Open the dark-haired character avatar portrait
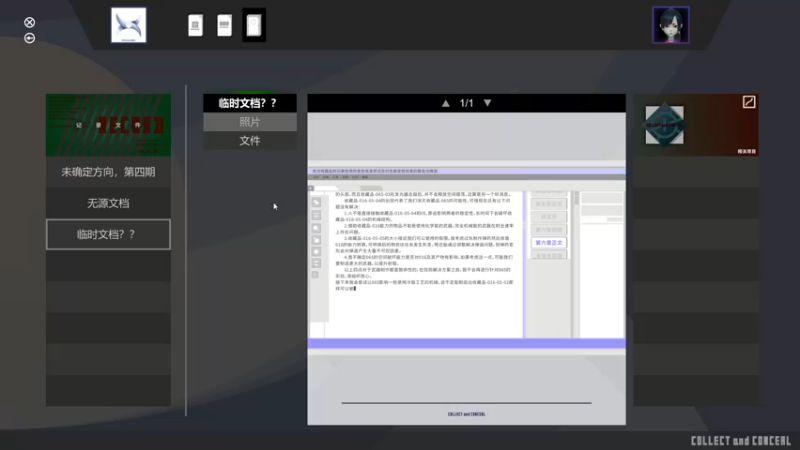Image resolution: width=800 pixels, height=450 pixels. pos(670,25)
